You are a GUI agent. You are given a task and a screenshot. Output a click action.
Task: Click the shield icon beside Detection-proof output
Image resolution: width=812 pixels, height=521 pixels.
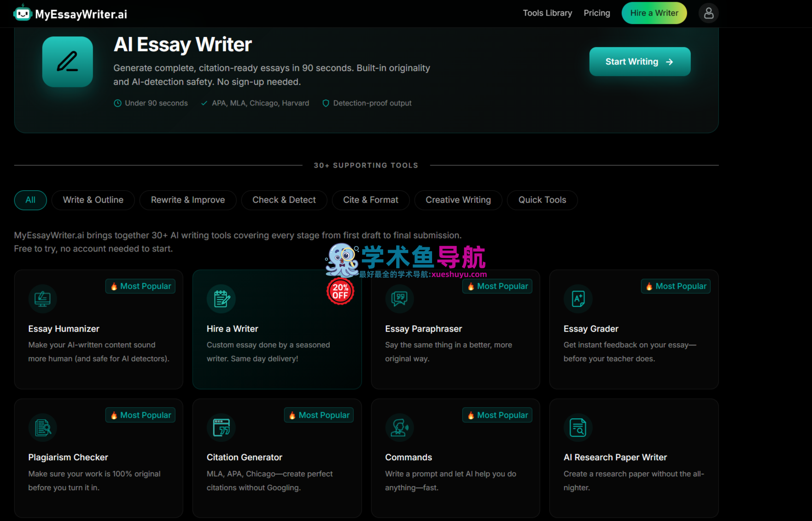(x=326, y=103)
